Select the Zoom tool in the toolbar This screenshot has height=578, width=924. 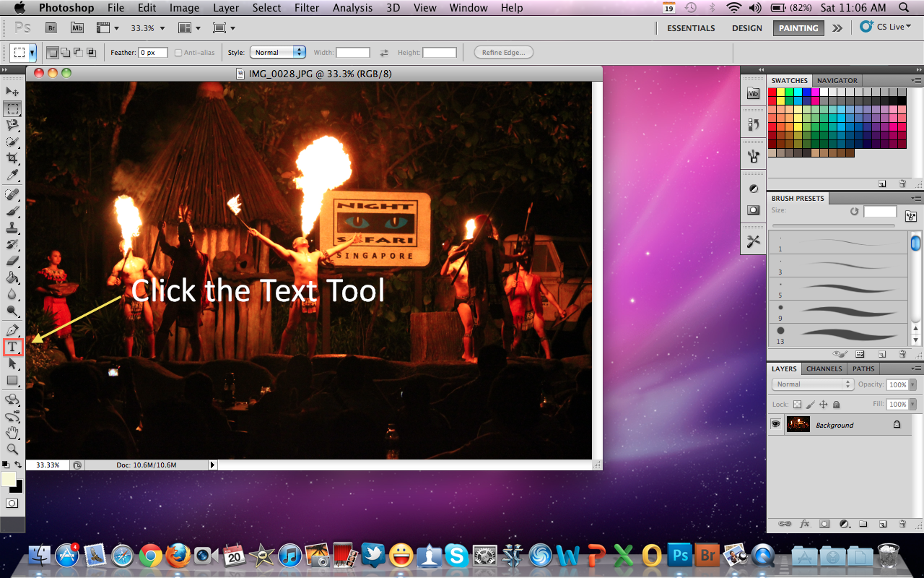12,449
